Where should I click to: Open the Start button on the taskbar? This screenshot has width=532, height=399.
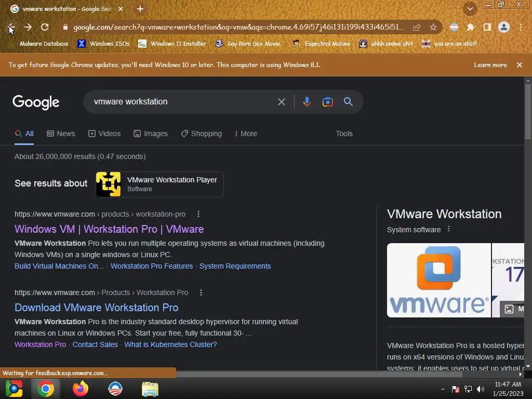[x=14, y=389]
